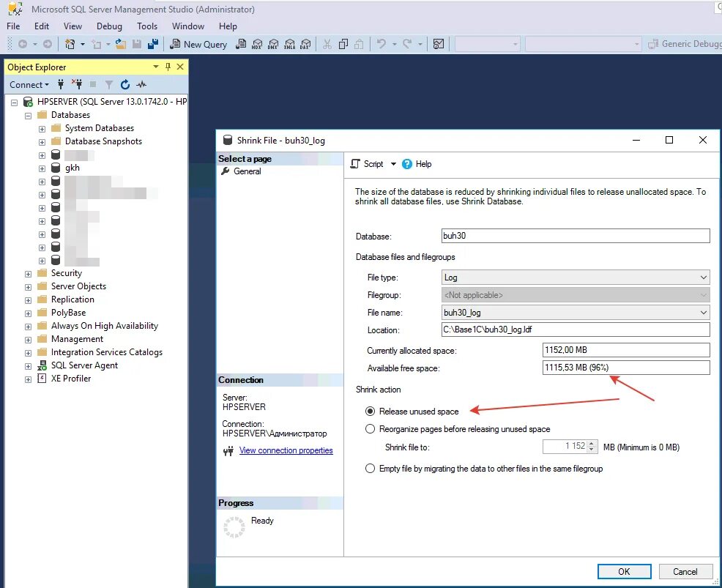Pin the Object Explorer panel

pos(168,67)
